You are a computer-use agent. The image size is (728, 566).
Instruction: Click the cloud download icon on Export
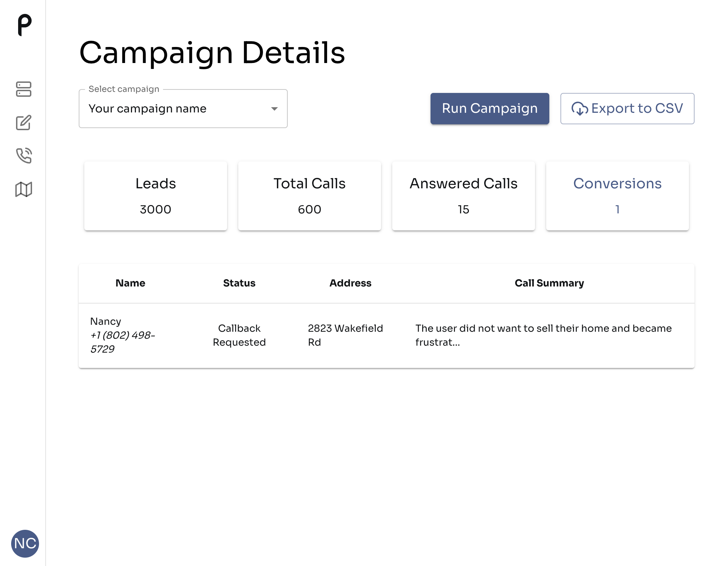tap(580, 109)
